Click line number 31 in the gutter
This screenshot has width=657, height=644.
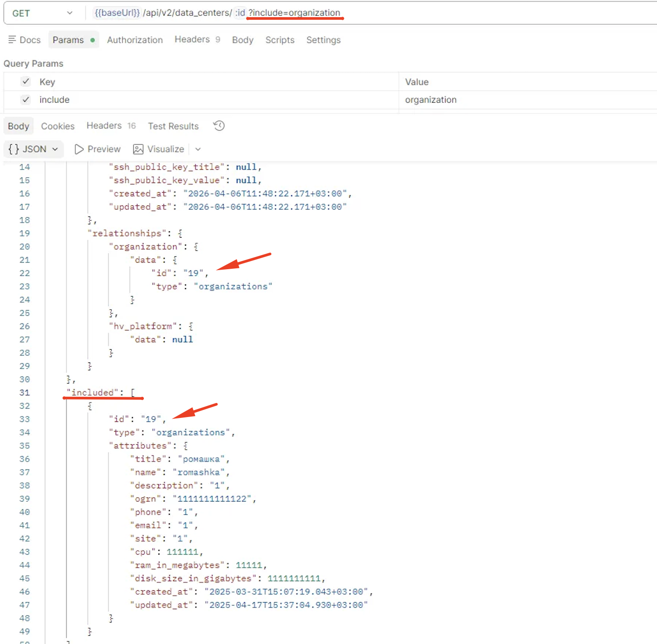tap(25, 392)
